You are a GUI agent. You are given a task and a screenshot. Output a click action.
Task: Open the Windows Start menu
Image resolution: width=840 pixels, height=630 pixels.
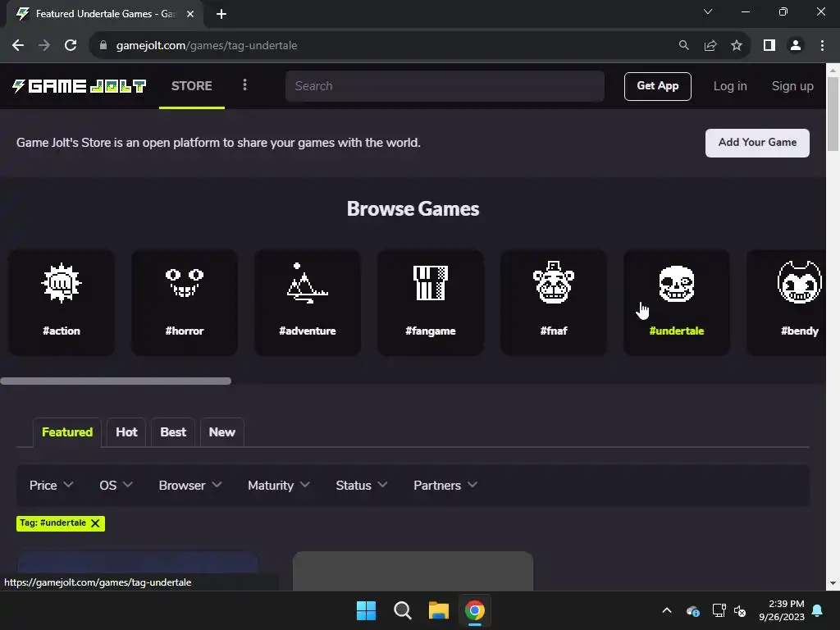[367, 610]
